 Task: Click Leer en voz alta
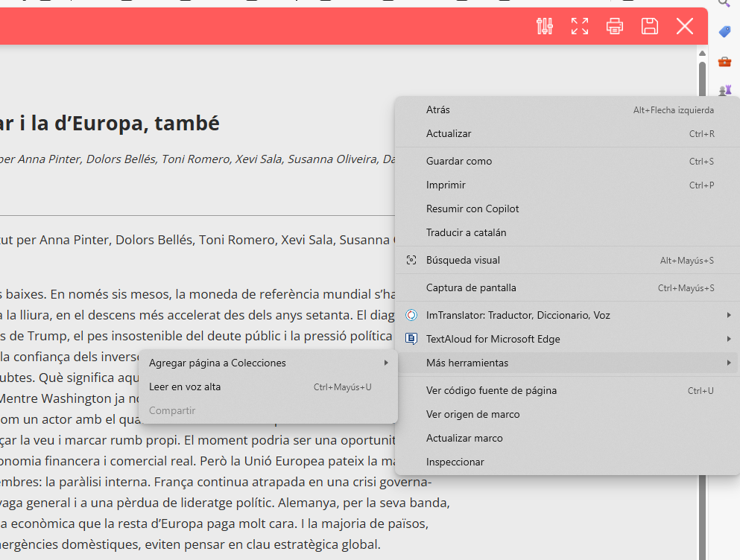click(185, 386)
